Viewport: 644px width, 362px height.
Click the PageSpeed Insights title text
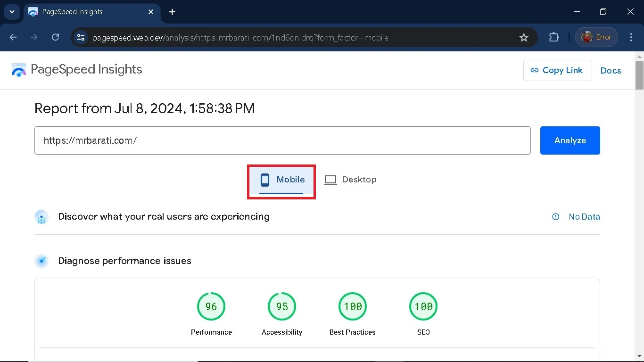(x=86, y=69)
